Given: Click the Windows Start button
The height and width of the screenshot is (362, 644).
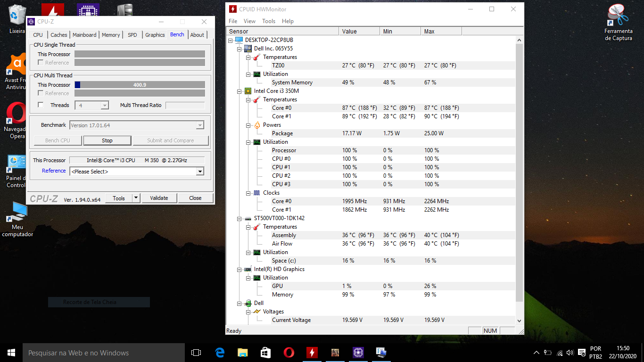Looking at the screenshot, I should click(11, 353).
